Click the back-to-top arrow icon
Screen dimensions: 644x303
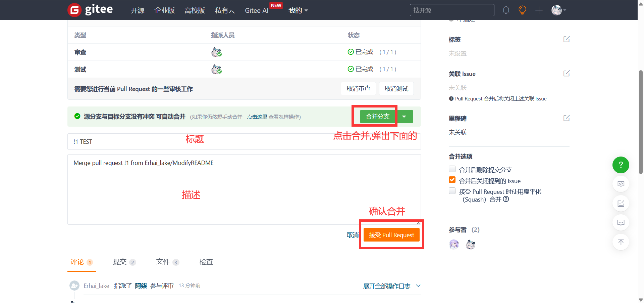621,242
